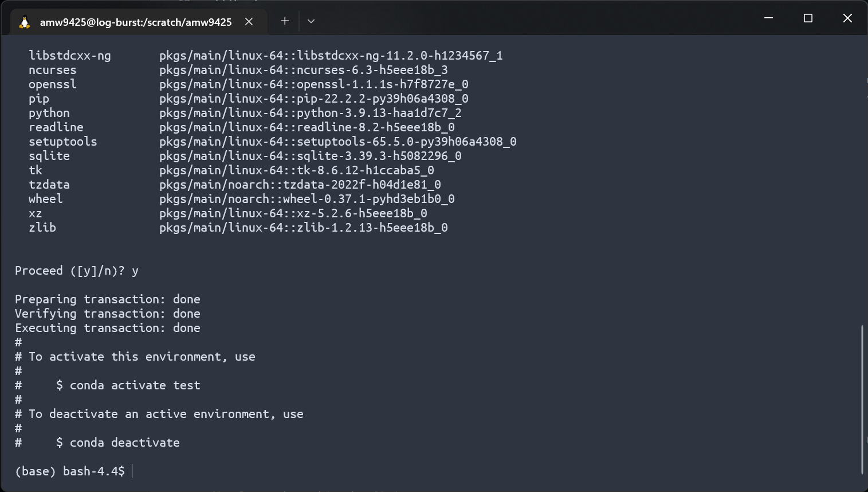
Task: Click the libstdcxx-ng package name
Action: coord(70,56)
